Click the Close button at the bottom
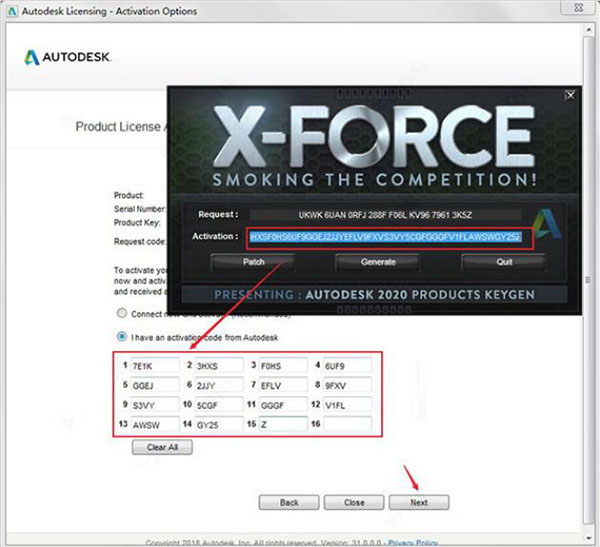The width and height of the screenshot is (600, 547). (x=354, y=502)
